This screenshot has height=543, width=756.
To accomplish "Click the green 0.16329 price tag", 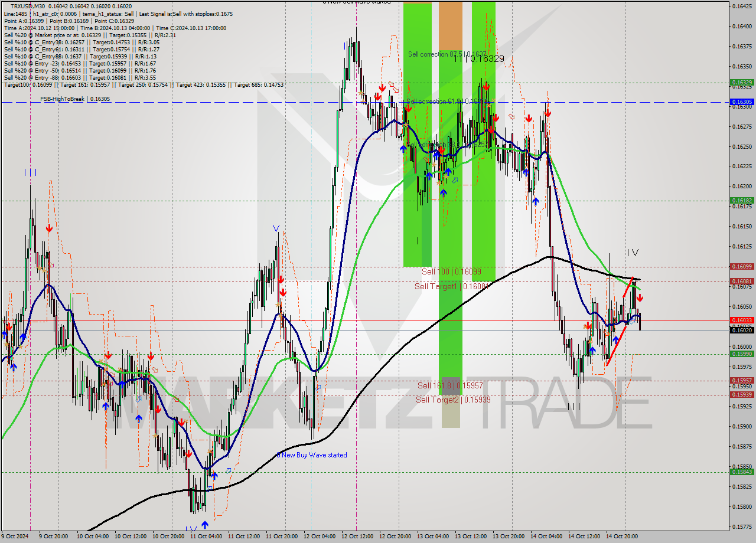I will (742, 83).
